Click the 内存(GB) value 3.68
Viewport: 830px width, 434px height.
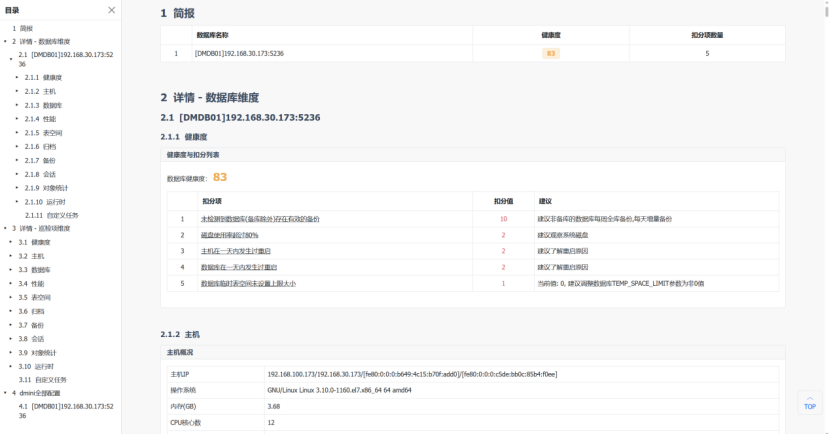tap(274, 406)
